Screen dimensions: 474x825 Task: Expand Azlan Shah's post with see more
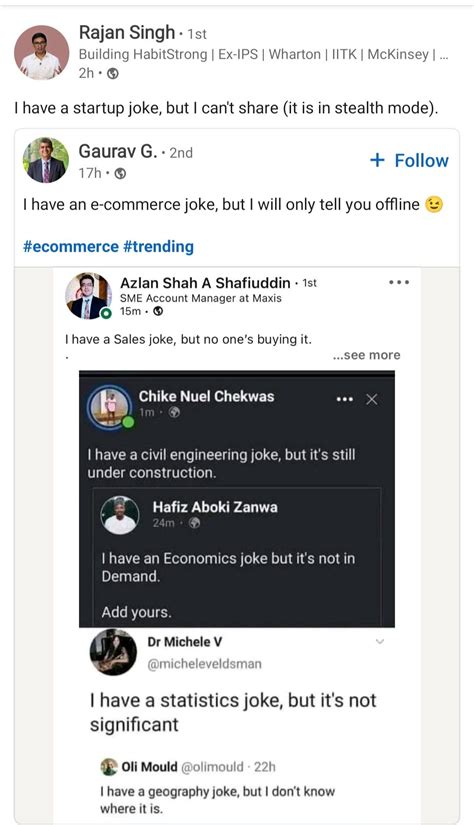click(x=367, y=355)
